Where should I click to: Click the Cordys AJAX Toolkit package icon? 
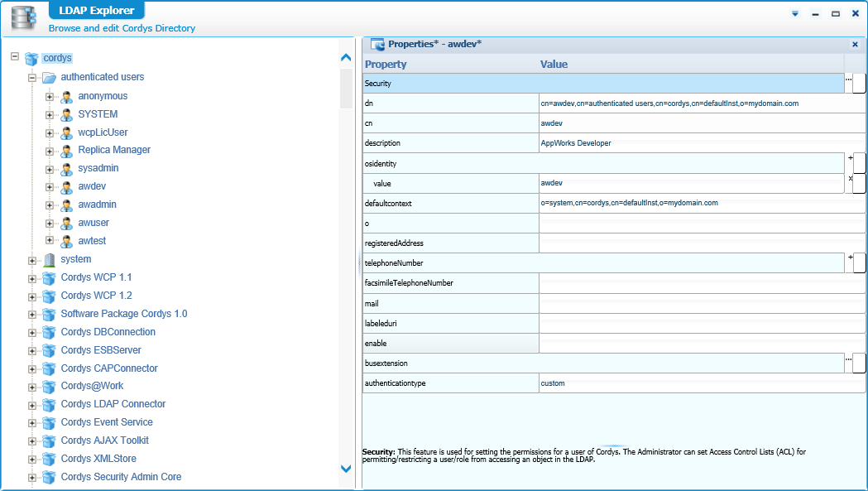click(x=50, y=441)
